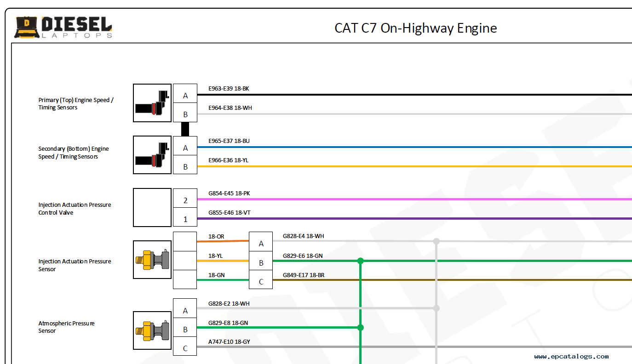
Task: Click the 'G828-E4 18-WH' wire label
Action: [x=303, y=236]
